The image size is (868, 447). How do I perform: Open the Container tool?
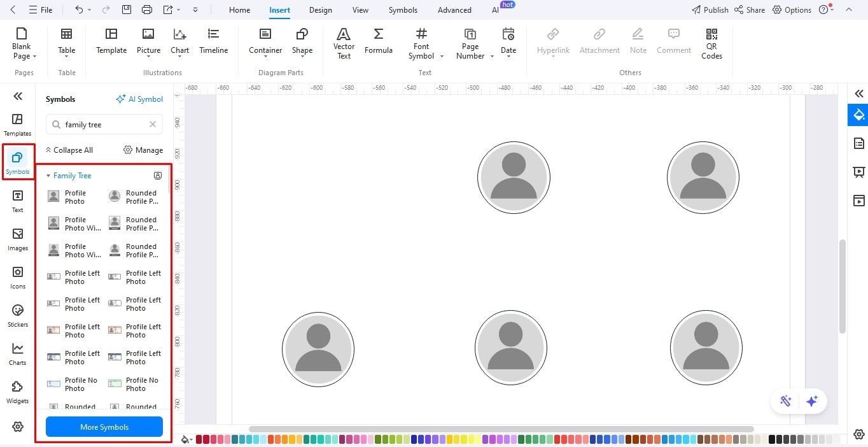[x=265, y=40]
